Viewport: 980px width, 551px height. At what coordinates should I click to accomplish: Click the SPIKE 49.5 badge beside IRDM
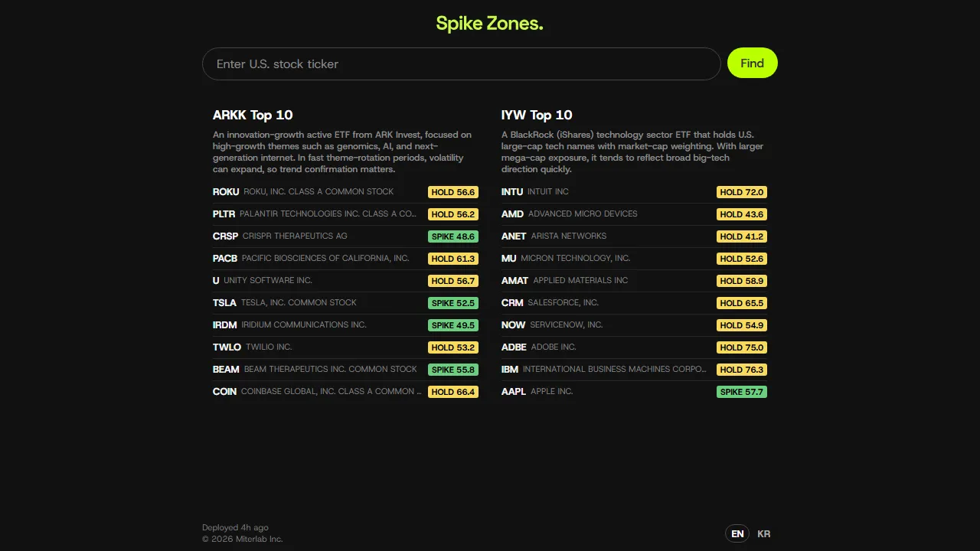tap(453, 325)
